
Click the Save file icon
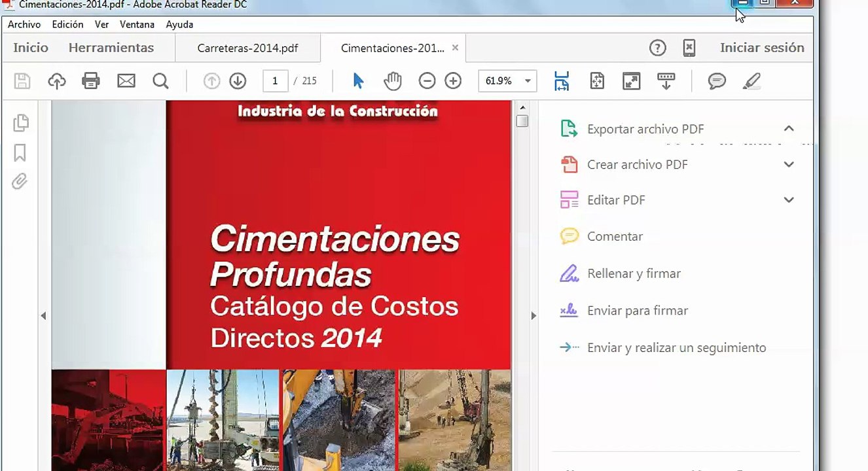pos(22,81)
